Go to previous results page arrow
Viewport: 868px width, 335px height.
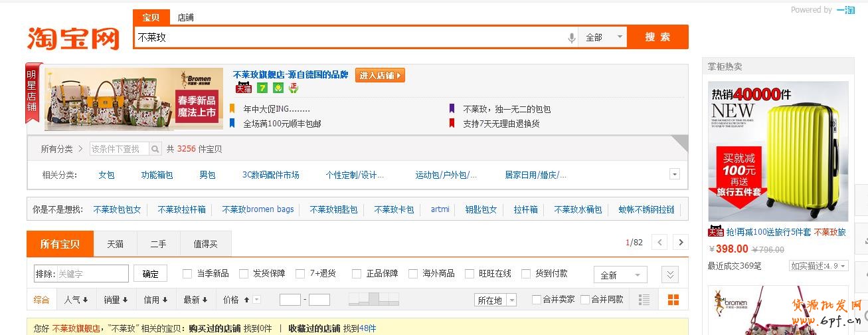(x=659, y=243)
